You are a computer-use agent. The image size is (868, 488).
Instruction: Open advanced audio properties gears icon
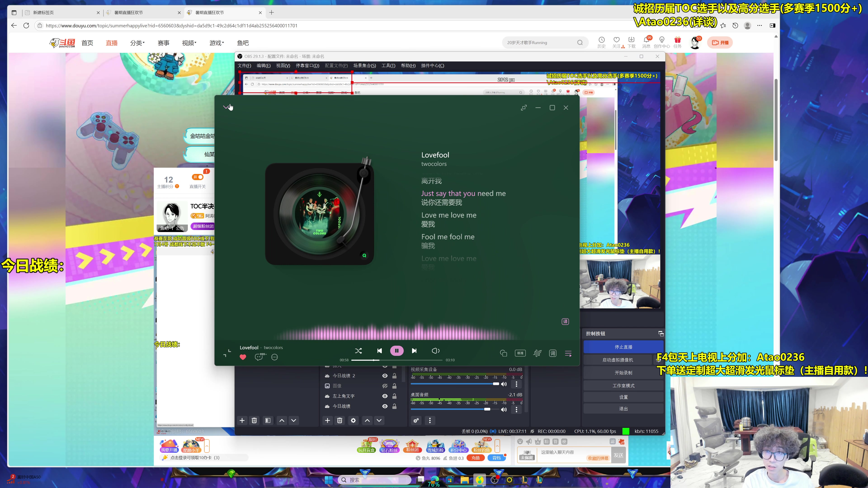click(x=416, y=420)
